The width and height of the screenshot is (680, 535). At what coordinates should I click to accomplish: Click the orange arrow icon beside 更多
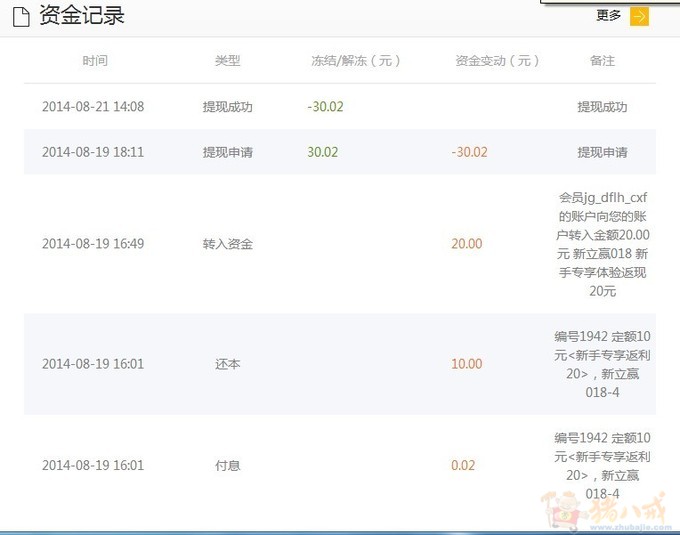[x=639, y=16]
